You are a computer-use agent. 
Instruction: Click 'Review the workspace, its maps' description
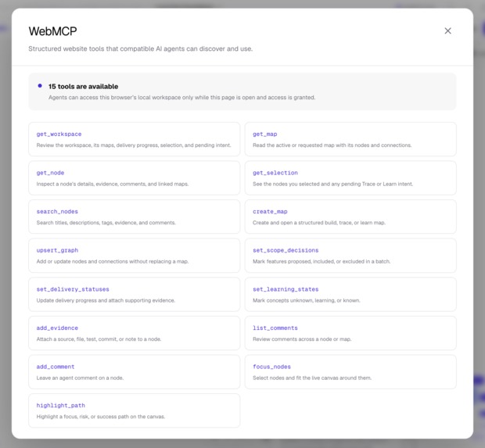click(x=134, y=145)
